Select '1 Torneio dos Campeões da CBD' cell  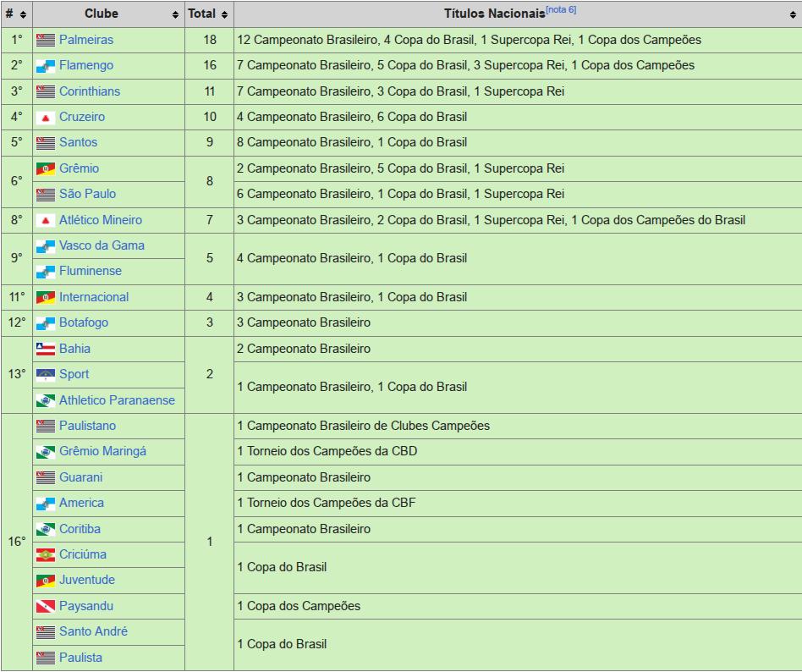tap(518, 451)
